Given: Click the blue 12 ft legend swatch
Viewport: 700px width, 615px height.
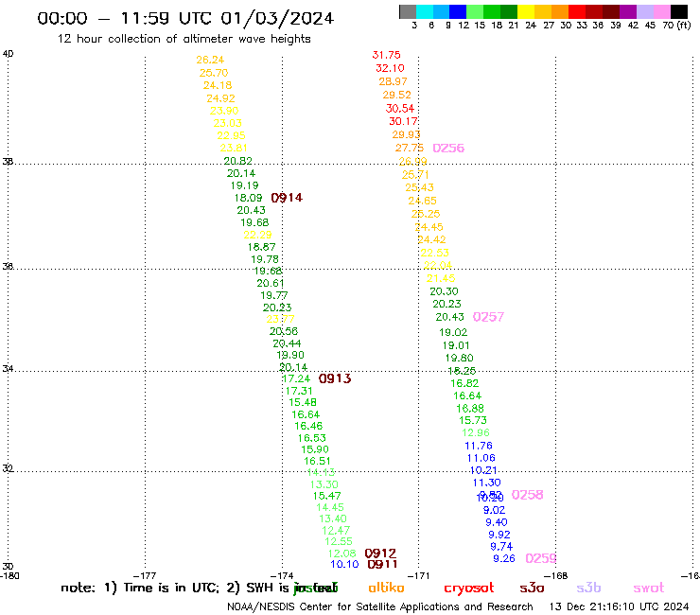Looking at the screenshot, I should tap(459, 11).
